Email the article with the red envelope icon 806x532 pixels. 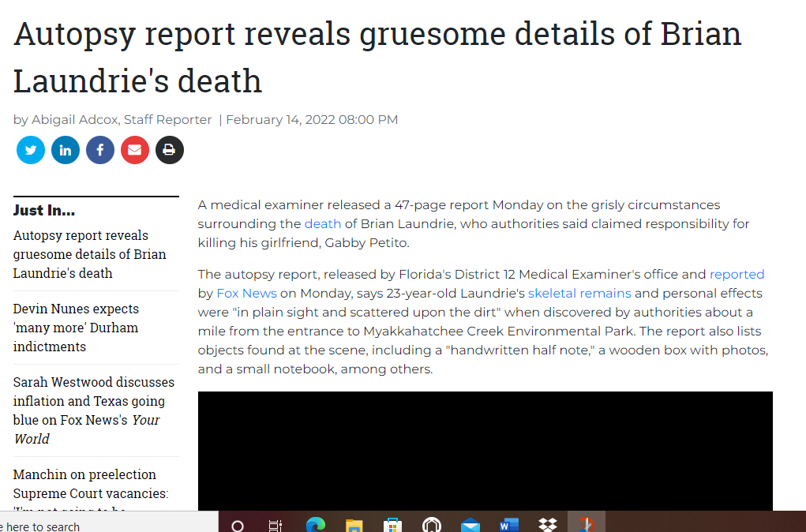135,150
